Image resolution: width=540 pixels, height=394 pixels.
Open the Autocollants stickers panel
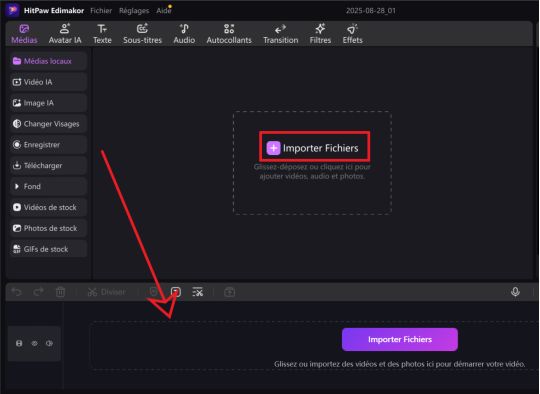(229, 34)
